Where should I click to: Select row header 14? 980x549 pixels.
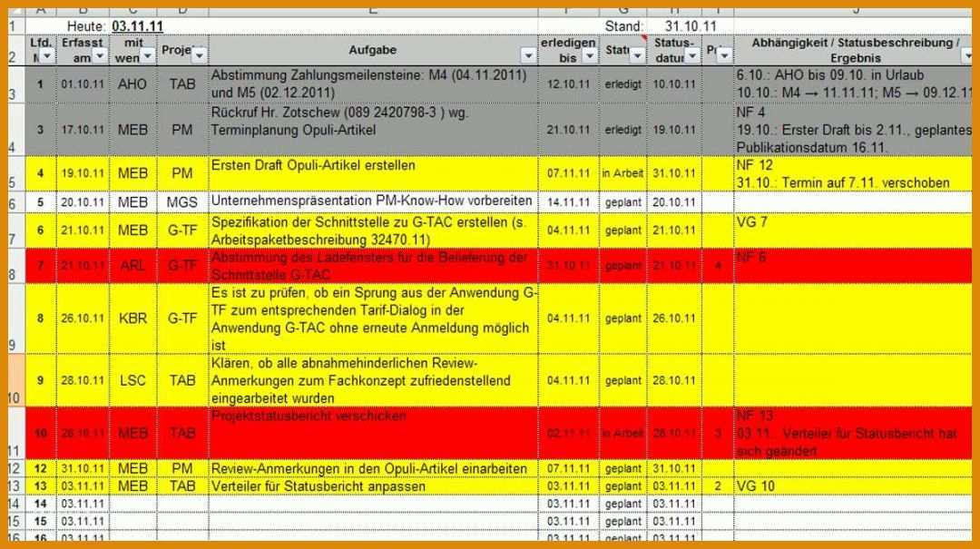(x=15, y=504)
